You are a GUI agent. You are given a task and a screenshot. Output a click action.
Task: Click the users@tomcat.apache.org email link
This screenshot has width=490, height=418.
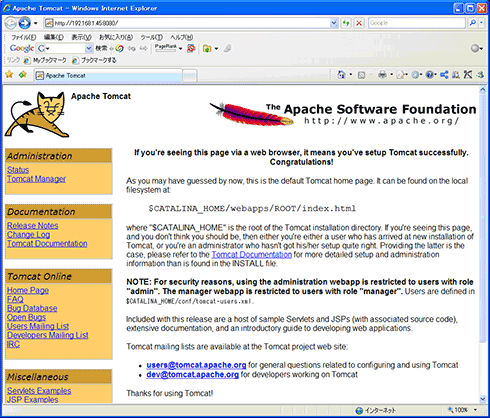(196, 365)
